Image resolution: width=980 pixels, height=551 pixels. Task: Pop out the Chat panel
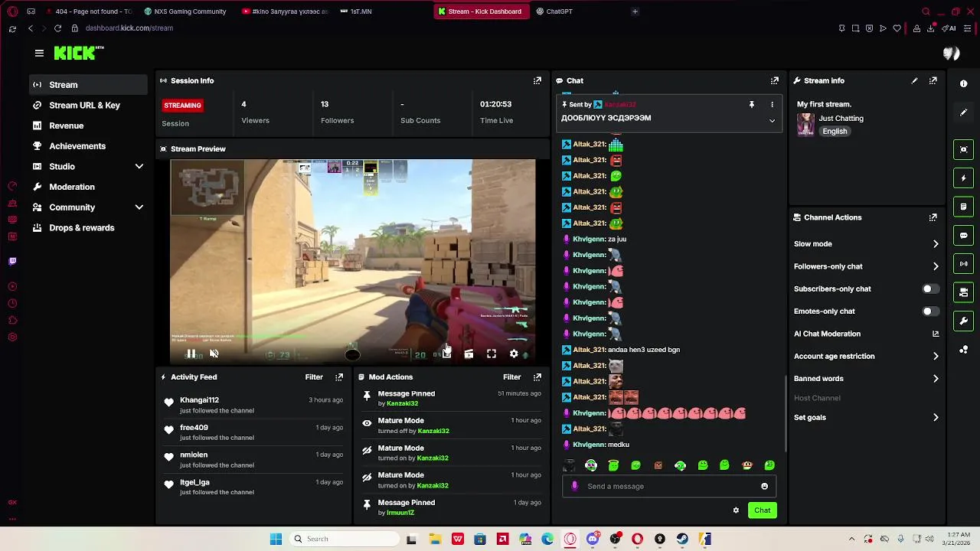pyautogui.click(x=775, y=80)
